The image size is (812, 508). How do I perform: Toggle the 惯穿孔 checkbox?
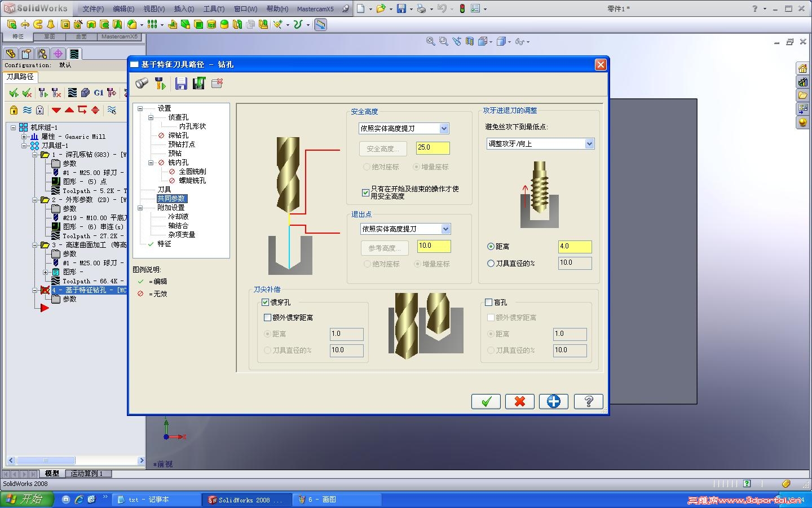point(265,303)
